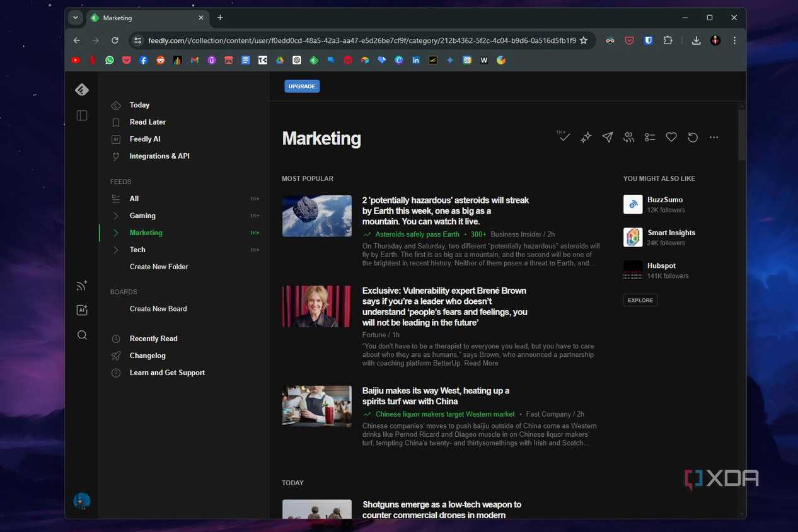Expand the Marketing folder chevron
Screen dimensions: 798x532
pos(116,233)
